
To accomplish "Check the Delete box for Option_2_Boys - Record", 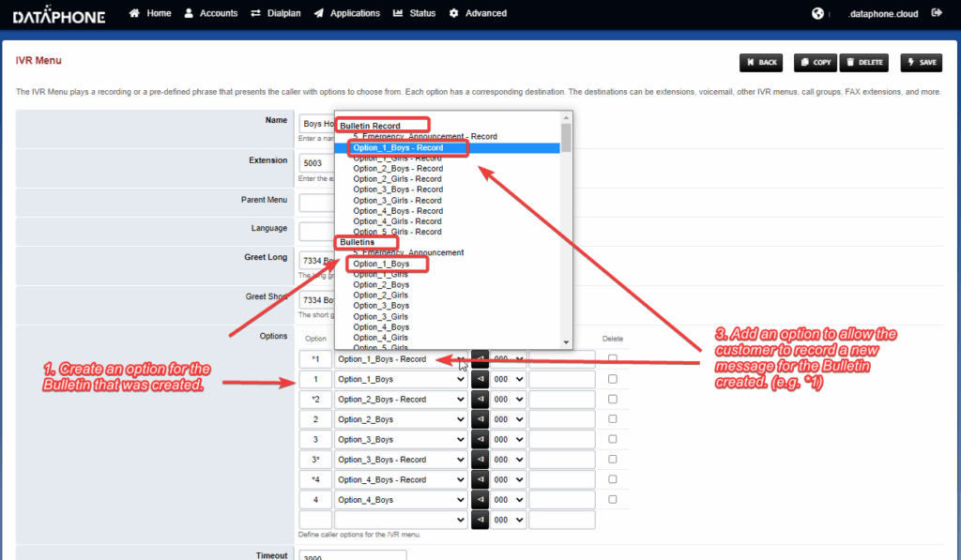I will [x=613, y=400].
